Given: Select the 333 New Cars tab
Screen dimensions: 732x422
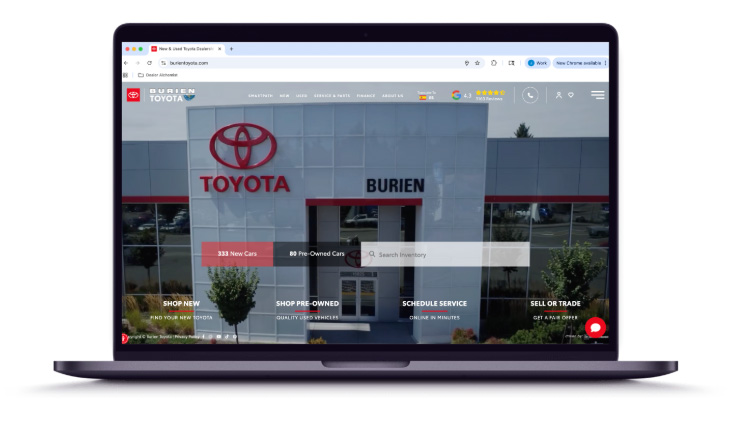Looking at the screenshot, I should (x=237, y=254).
